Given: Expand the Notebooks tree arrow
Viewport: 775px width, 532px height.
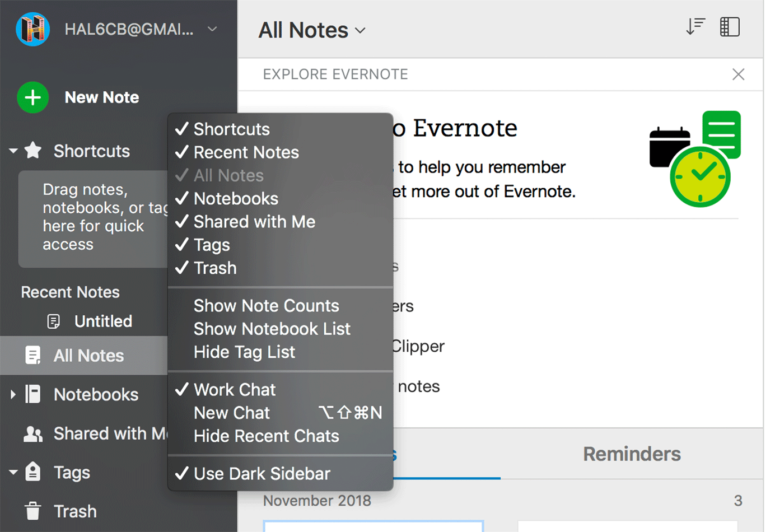Looking at the screenshot, I should pyautogui.click(x=13, y=394).
